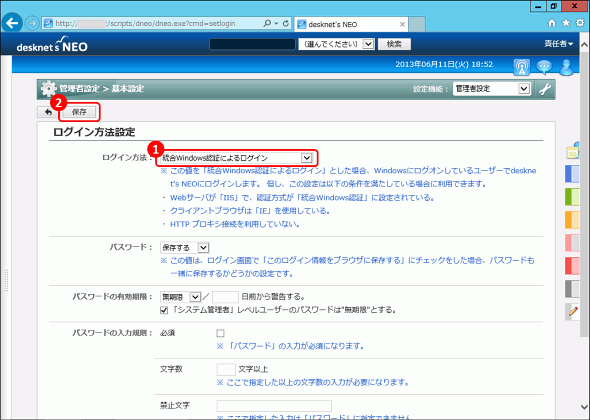
Task: Click the pencil icon in right sidebar
Action: pyautogui.click(x=573, y=312)
